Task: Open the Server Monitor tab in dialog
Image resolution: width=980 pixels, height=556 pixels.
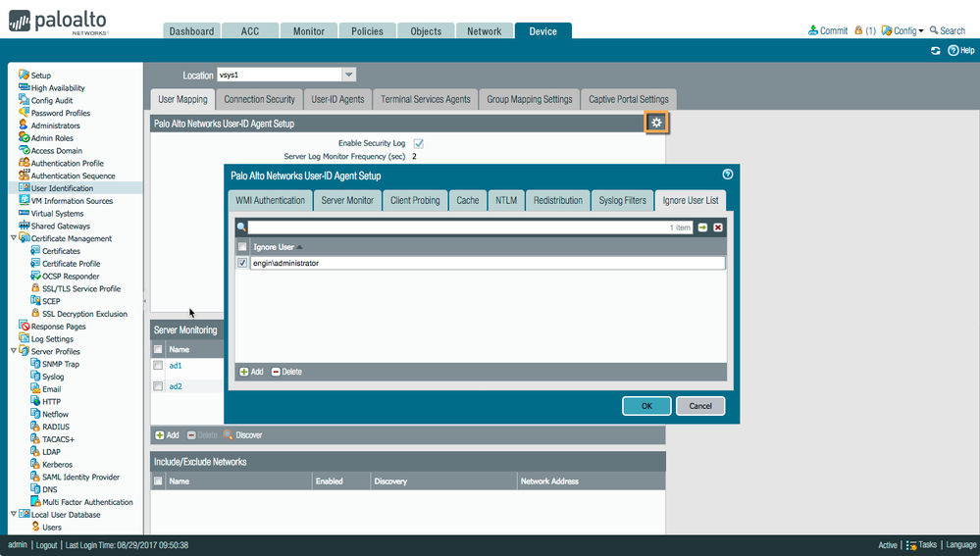Action: [347, 201]
